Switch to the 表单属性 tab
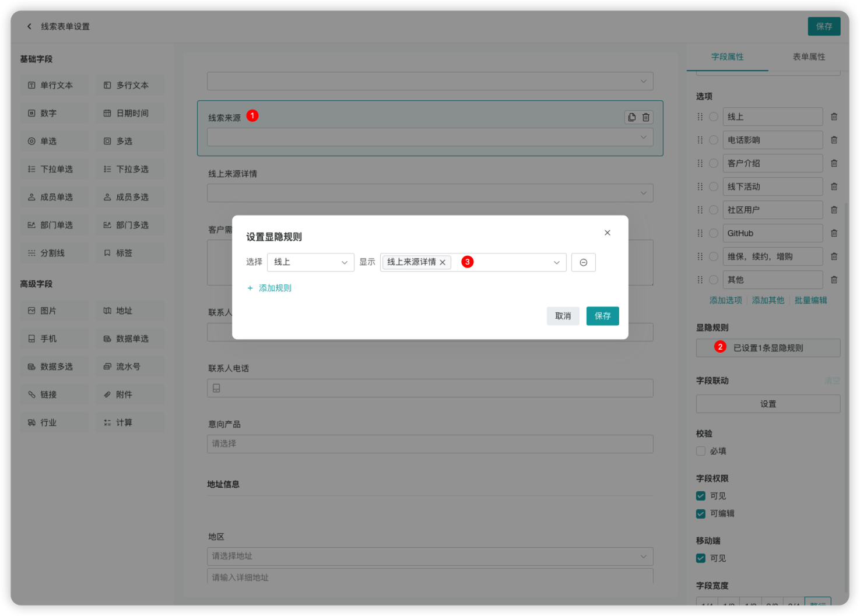The width and height of the screenshot is (860, 616). click(x=808, y=57)
